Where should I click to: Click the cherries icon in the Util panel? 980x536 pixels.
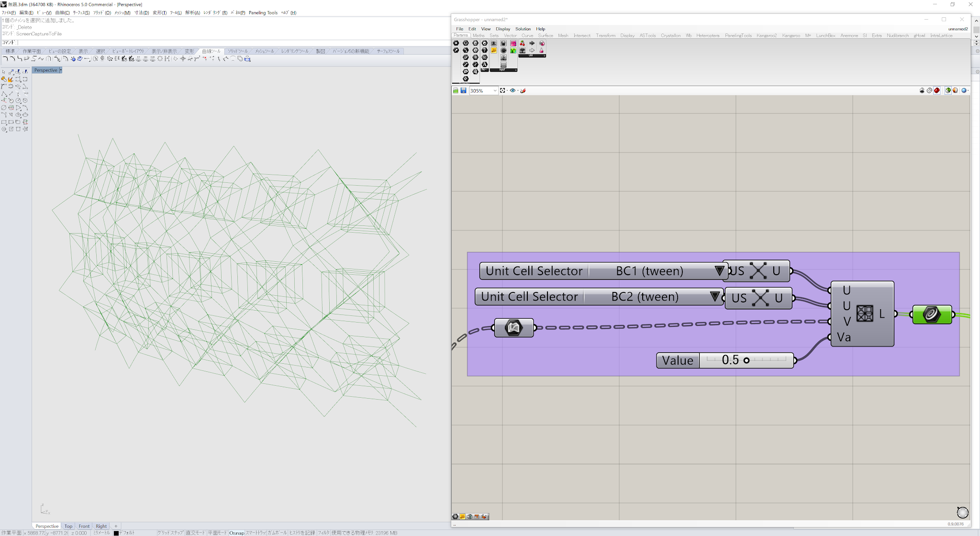pyautogui.click(x=523, y=44)
